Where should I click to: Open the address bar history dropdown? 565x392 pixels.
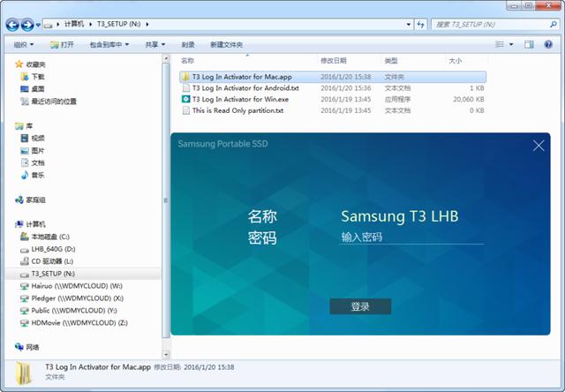408,25
